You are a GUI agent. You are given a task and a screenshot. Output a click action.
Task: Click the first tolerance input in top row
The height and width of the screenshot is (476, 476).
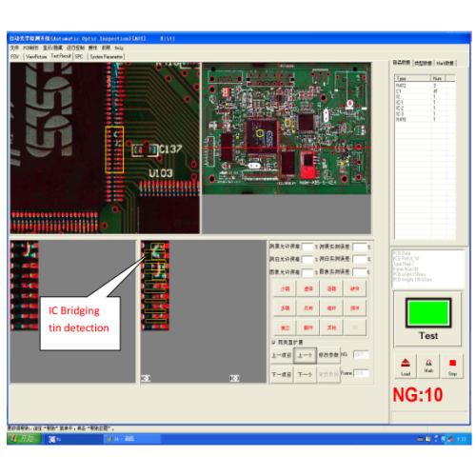[x=307, y=247]
